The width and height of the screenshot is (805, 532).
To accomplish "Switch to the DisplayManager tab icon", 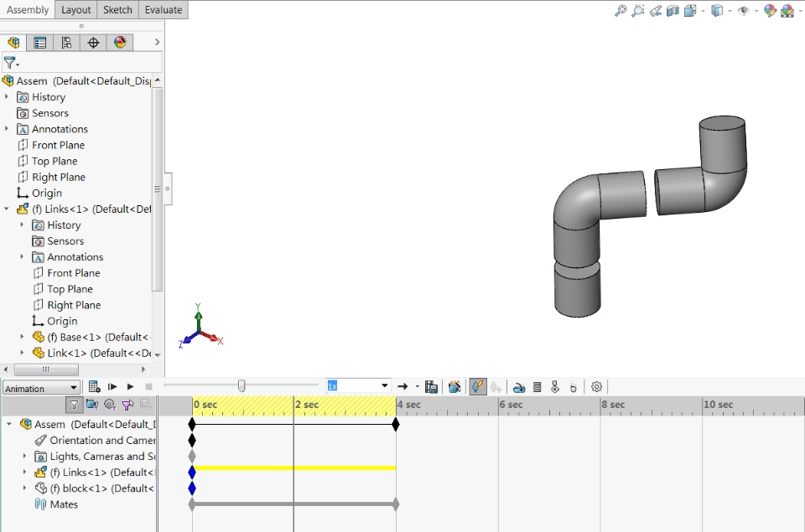I will click(120, 43).
